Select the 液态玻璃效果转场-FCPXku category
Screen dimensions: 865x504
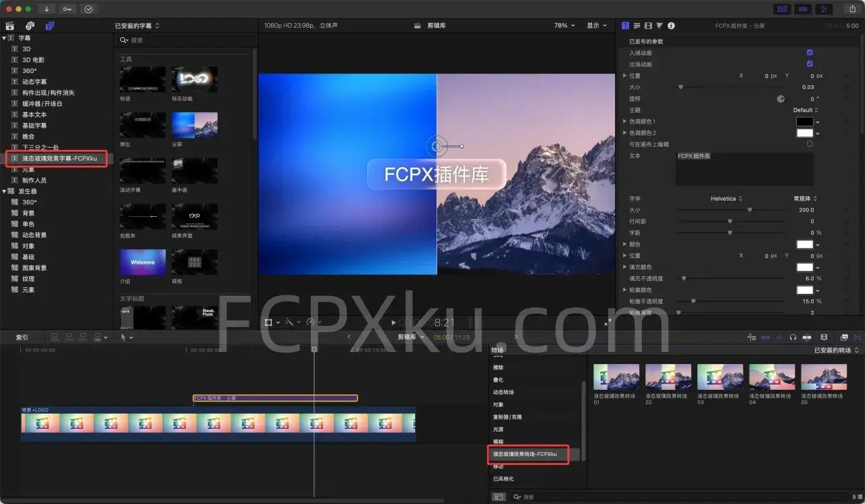tap(528, 455)
